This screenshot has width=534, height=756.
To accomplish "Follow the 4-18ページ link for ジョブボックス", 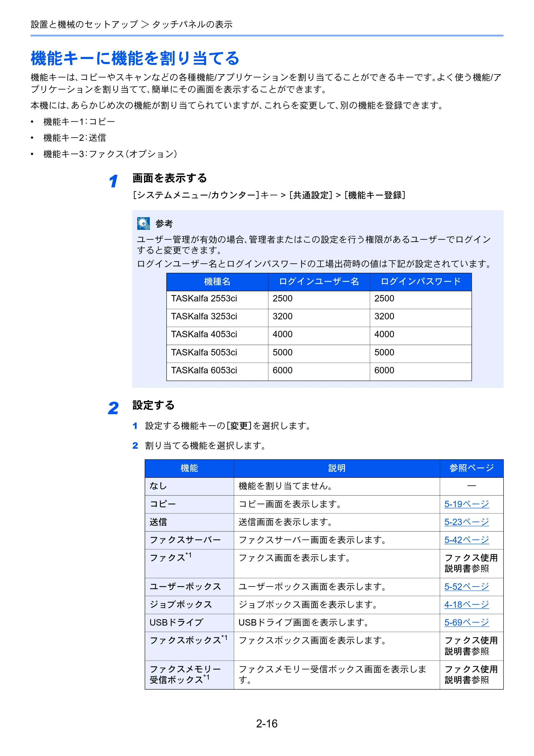I will tap(466, 604).
